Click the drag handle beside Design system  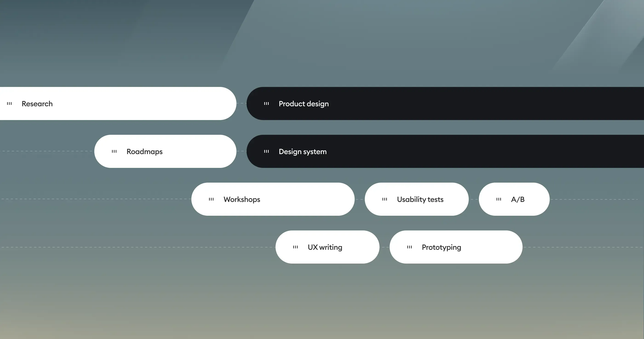pyautogui.click(x=267, y=151)
